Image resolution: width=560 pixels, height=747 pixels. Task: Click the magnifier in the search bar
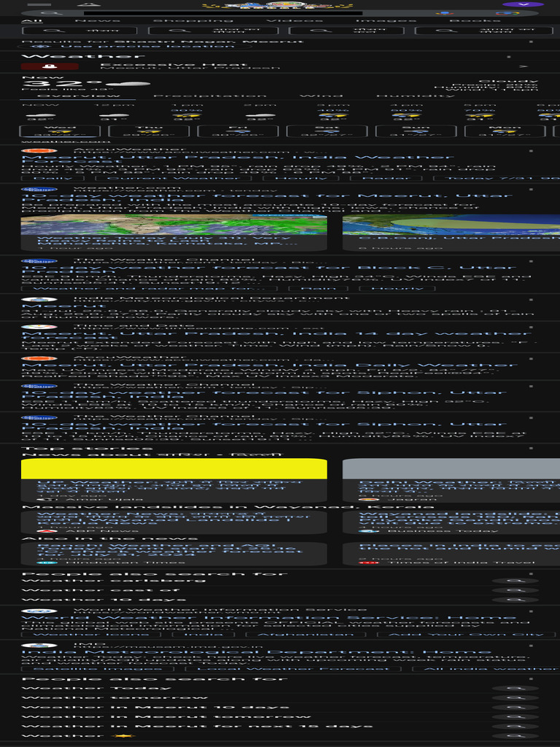point(52,13)
